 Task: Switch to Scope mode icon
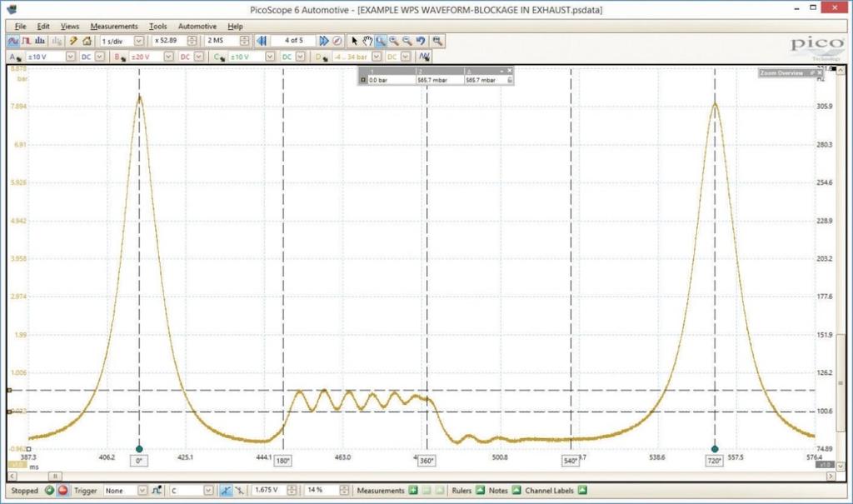13,41
